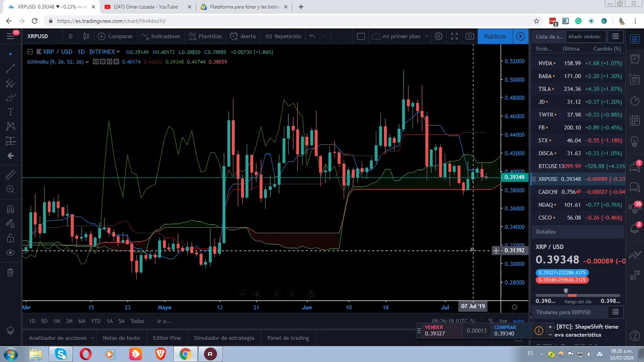The height and width of the screenshot is (362, 644).
Task: Click the Comparar add symbol button
Action: coord(115,36)
